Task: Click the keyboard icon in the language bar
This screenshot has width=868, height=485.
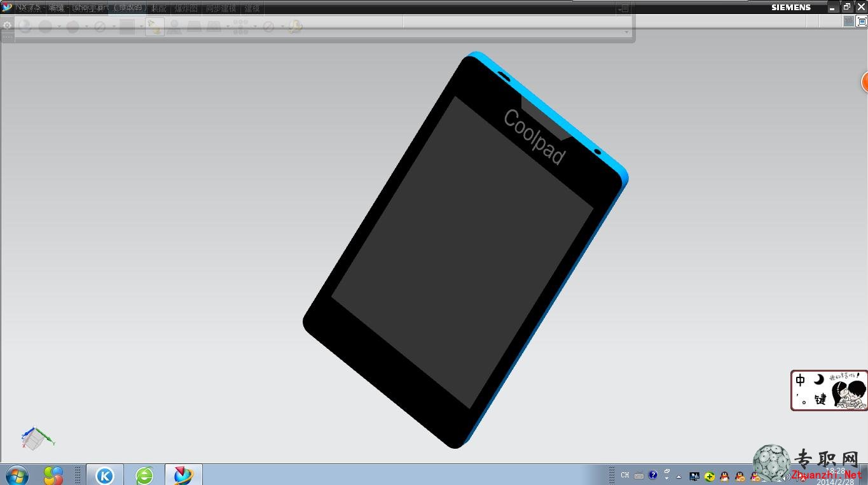Action: [x=639, y=475]
